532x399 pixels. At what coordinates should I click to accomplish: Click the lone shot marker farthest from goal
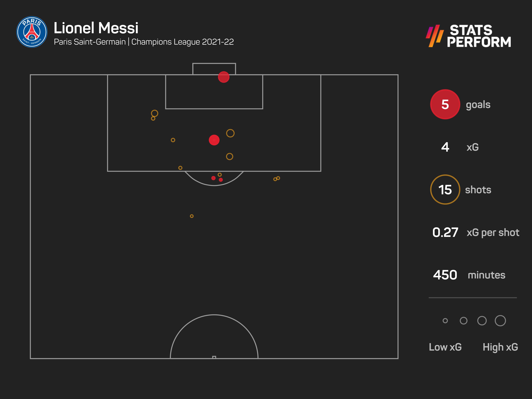point(192,216)
